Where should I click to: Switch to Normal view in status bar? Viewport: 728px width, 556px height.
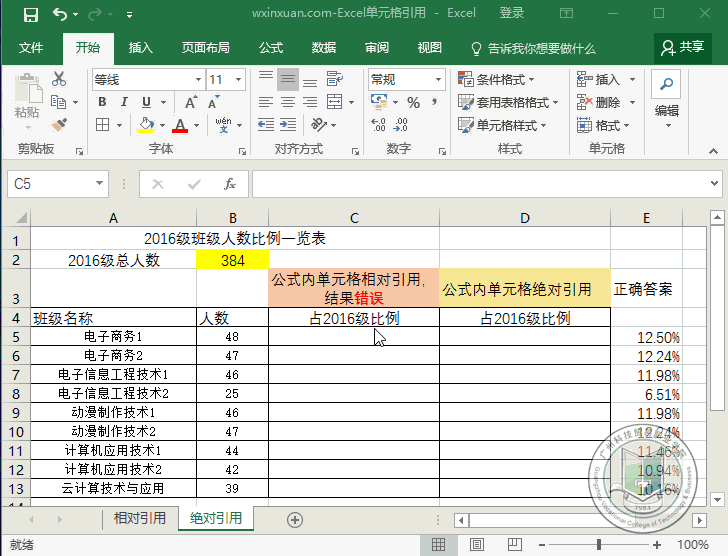point(438,545)
